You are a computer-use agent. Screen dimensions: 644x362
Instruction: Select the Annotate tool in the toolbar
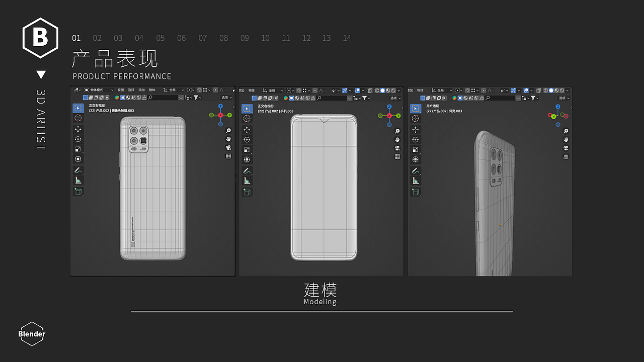click(x=78, y=170)
